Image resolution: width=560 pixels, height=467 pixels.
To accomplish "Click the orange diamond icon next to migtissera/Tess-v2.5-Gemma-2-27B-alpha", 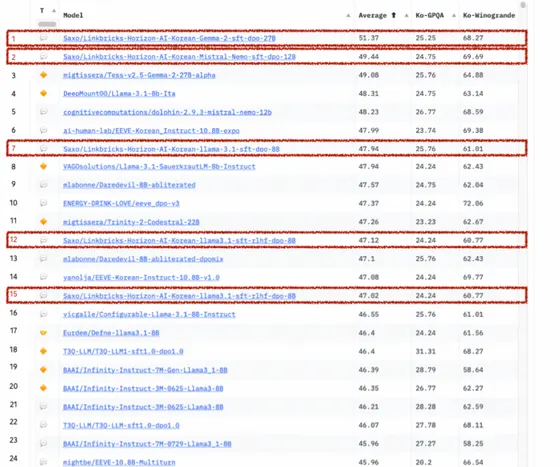I will [44, 75].
